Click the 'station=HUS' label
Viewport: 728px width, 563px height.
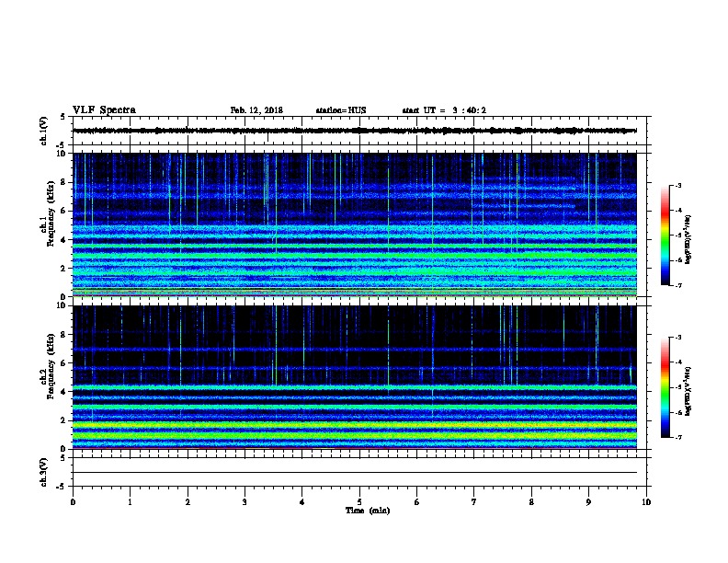tap(341, 110)
